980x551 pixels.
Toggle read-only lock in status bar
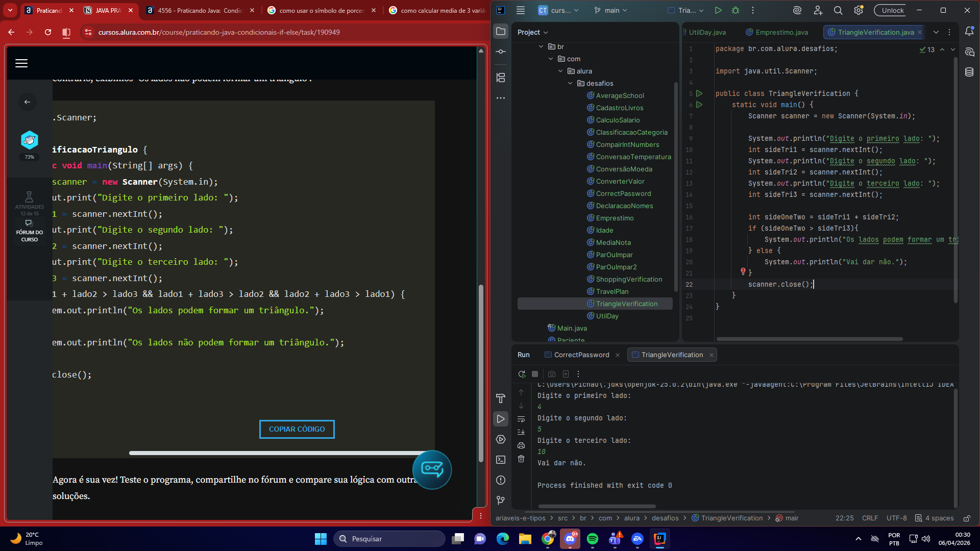point(967,518)
